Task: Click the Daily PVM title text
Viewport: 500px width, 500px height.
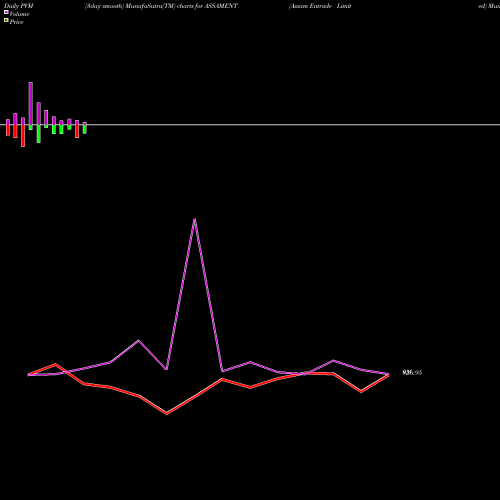Action: [19, 6]
